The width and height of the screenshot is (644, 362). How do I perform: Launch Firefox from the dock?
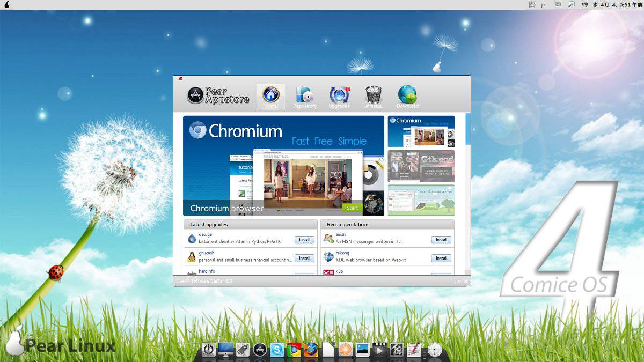[x=311, y=350]
